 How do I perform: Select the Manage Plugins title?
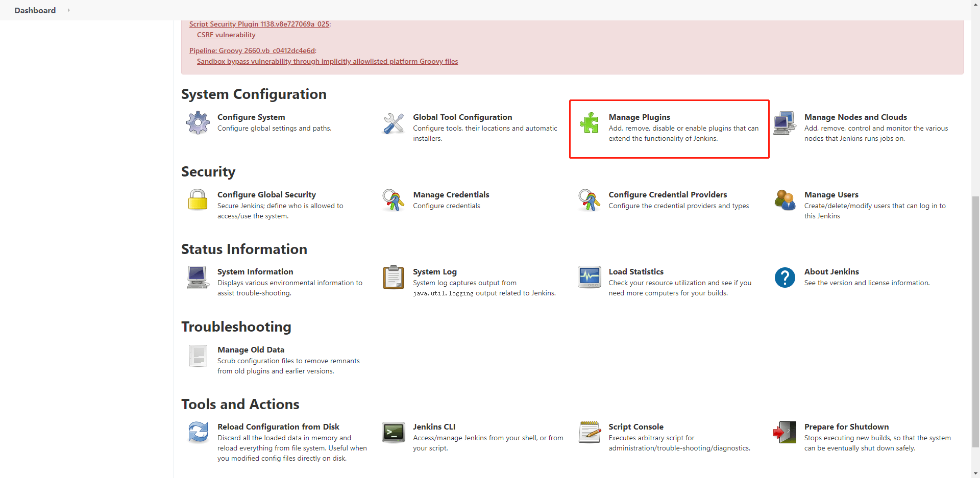tap(640, 117)
